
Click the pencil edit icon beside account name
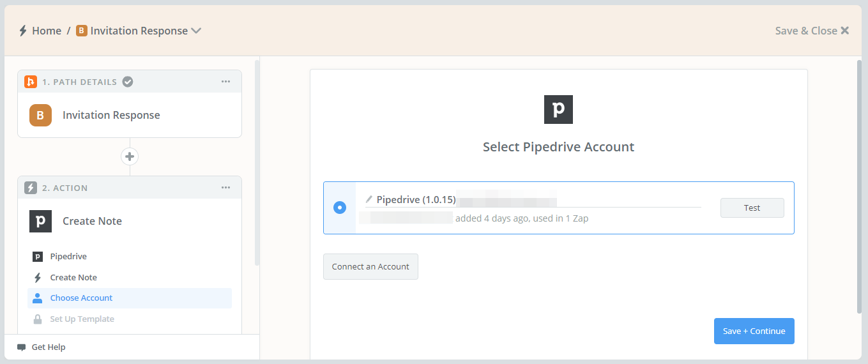click(x=369, y=200)
